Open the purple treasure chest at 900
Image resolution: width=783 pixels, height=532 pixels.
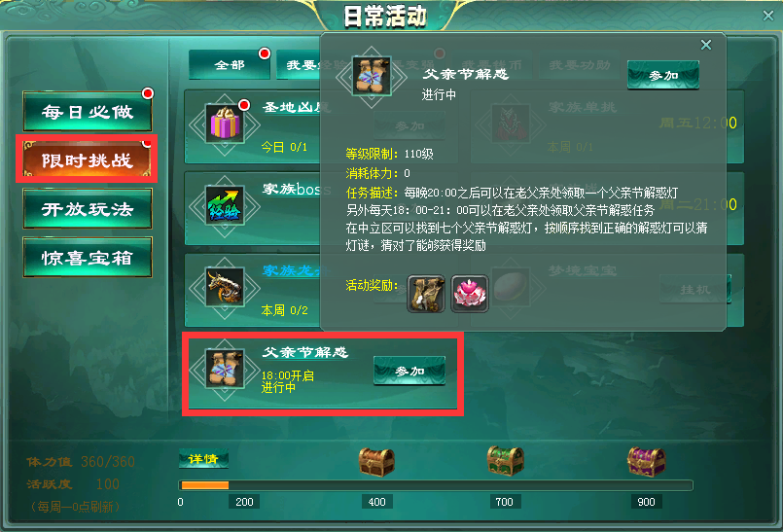[647, 462]
